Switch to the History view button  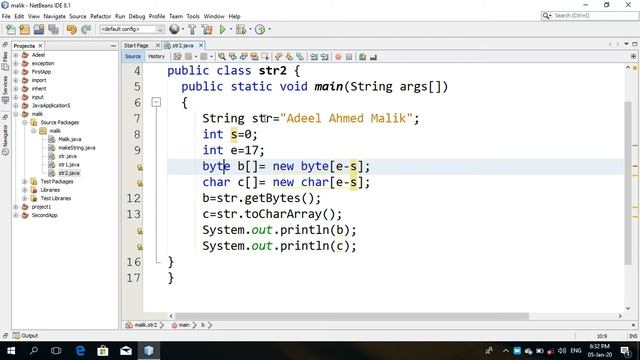(156, 56)
